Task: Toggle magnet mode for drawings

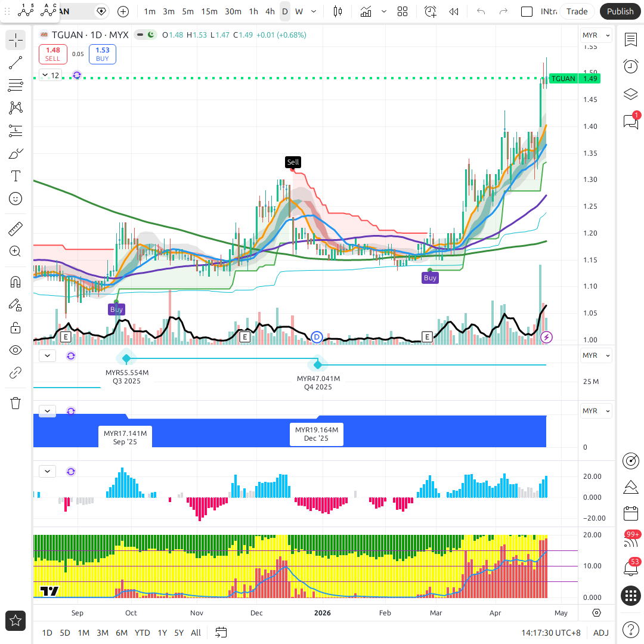Action: (x=16, y=281)
